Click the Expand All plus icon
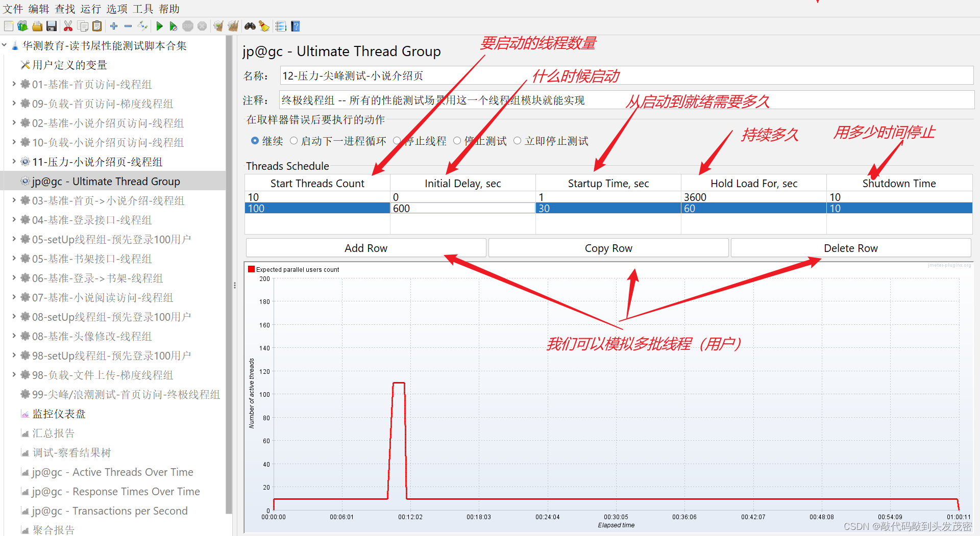The height and width of the screenshot is (536, 980). [114, 26]
